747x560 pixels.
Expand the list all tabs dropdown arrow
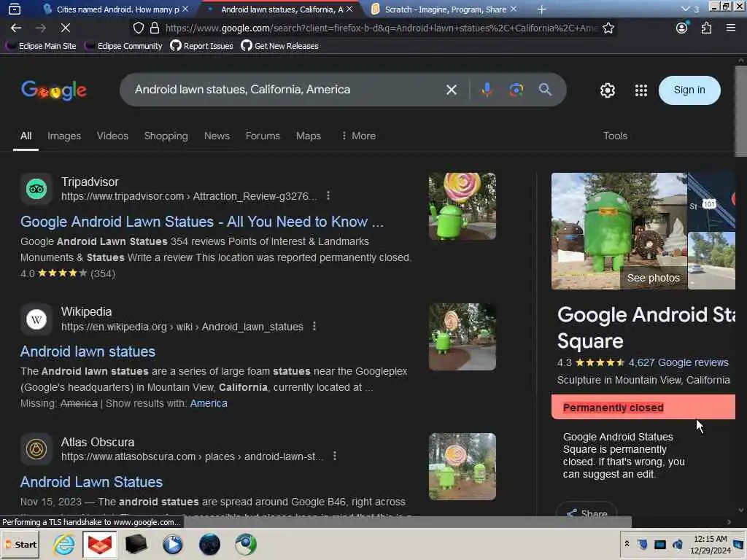coord(686,9)
